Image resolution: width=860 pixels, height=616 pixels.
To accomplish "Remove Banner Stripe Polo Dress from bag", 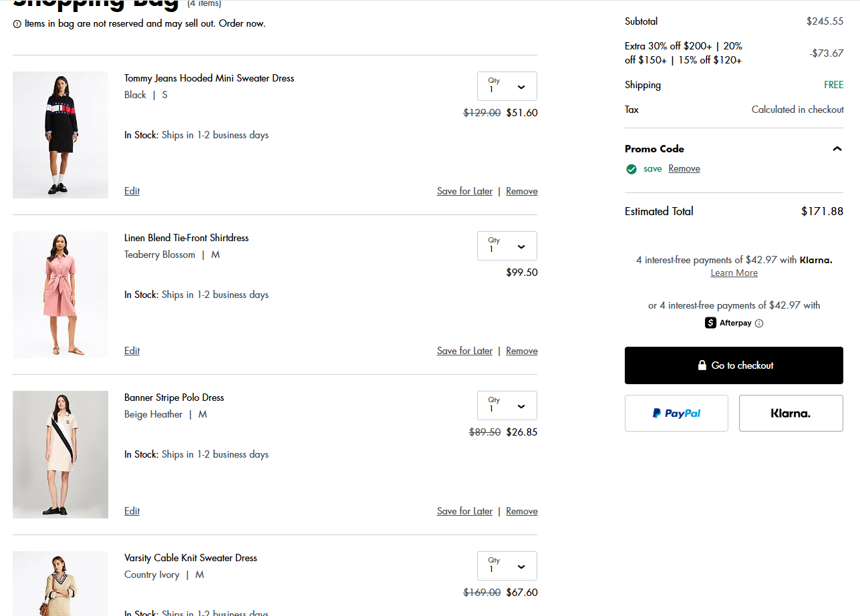I will click(x=521, y=511).
